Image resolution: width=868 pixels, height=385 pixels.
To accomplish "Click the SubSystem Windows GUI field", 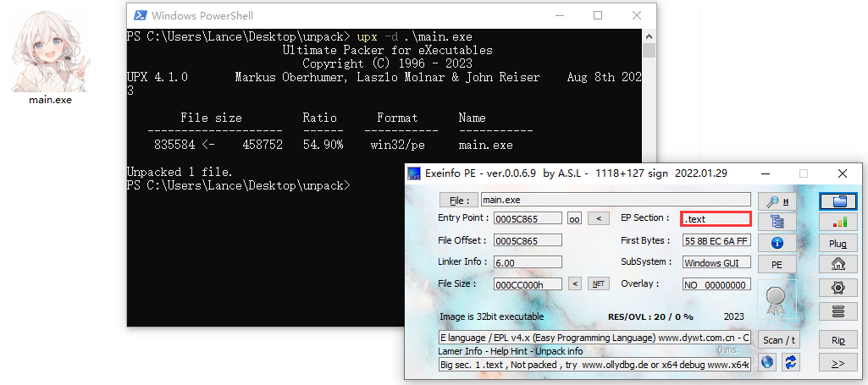I will 717,263.
